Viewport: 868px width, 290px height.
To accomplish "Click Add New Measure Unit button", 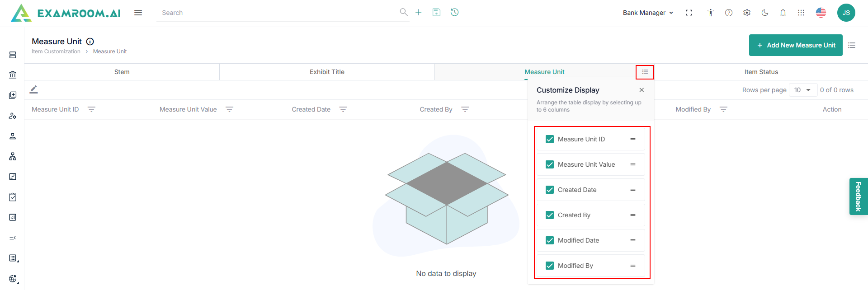I will (x=796, y=45).
